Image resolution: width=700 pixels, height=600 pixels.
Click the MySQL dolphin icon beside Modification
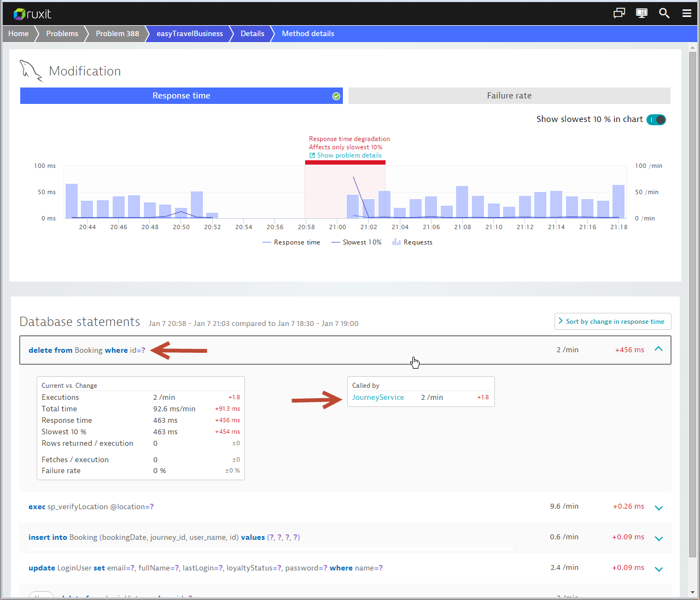31,71
